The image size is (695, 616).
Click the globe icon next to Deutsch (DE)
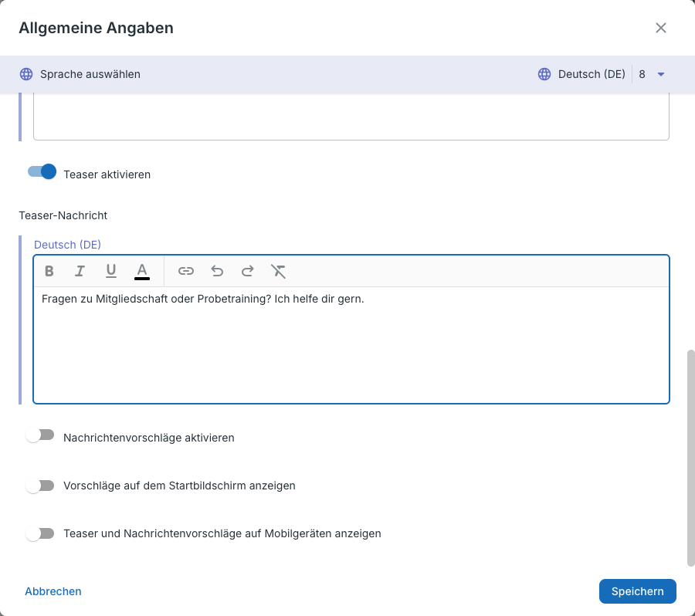click(544, 74)
